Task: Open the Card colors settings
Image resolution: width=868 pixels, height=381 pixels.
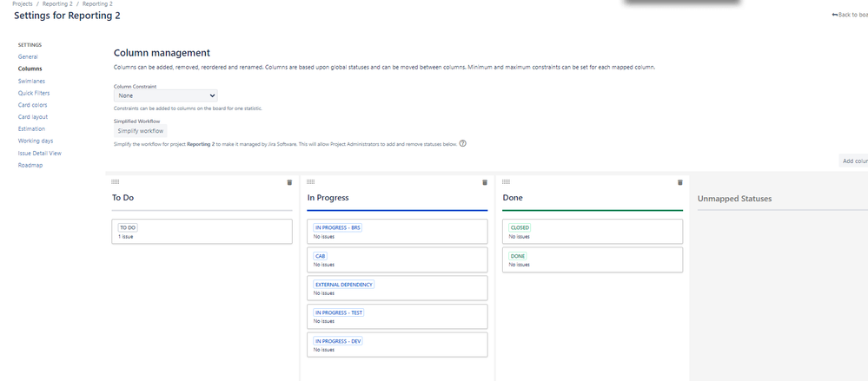Action: (33, 105)
